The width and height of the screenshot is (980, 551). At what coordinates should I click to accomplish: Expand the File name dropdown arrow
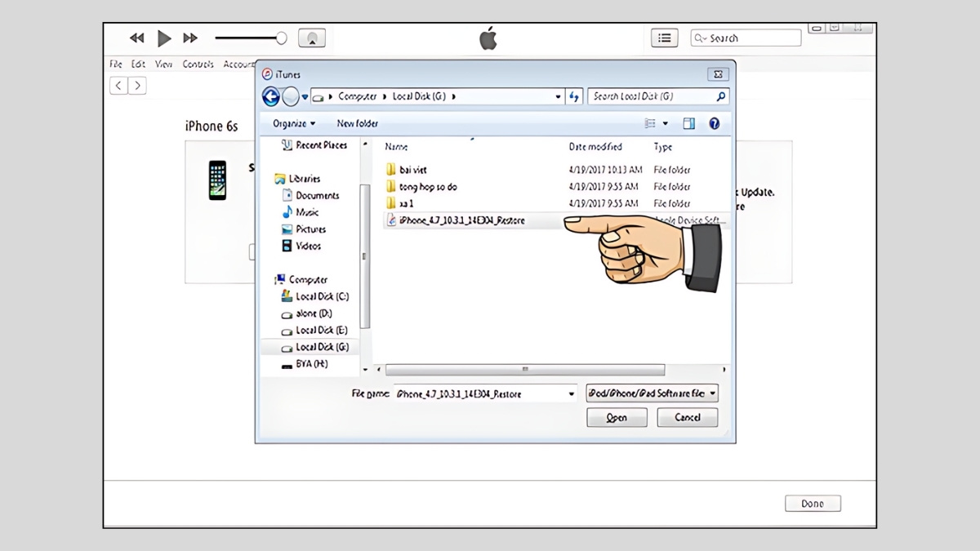pyautogui.click(x=572, y=393)
